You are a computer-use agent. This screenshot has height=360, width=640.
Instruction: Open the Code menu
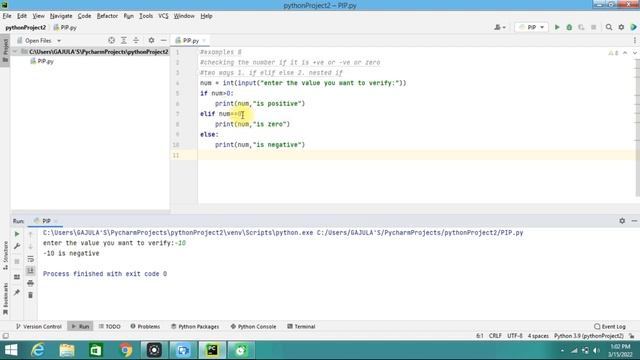[84, 16]
